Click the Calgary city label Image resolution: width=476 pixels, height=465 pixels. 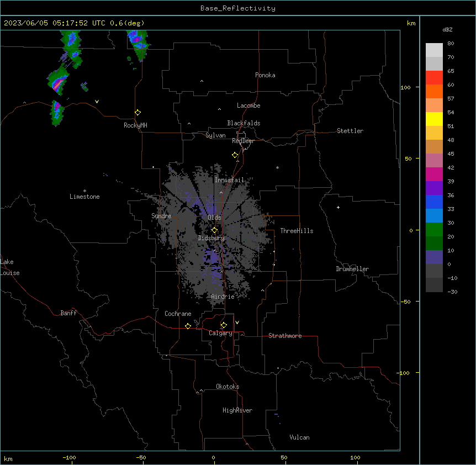(x=221, y=333)
